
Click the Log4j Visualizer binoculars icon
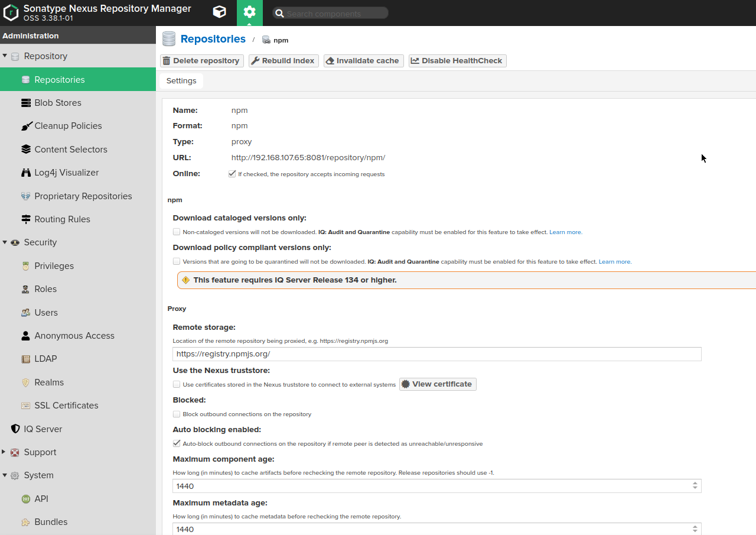click(25, 173)
